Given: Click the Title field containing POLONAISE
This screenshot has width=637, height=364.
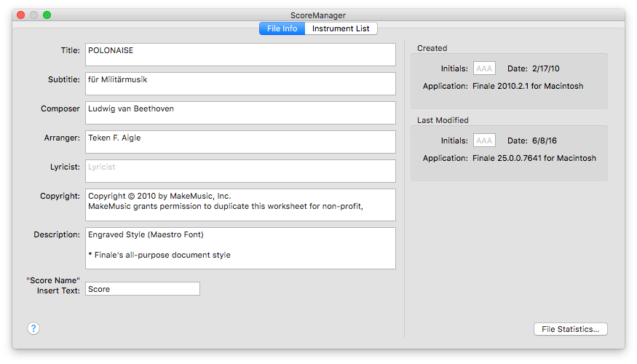Looking at the screenshot, I should [240, 55].
